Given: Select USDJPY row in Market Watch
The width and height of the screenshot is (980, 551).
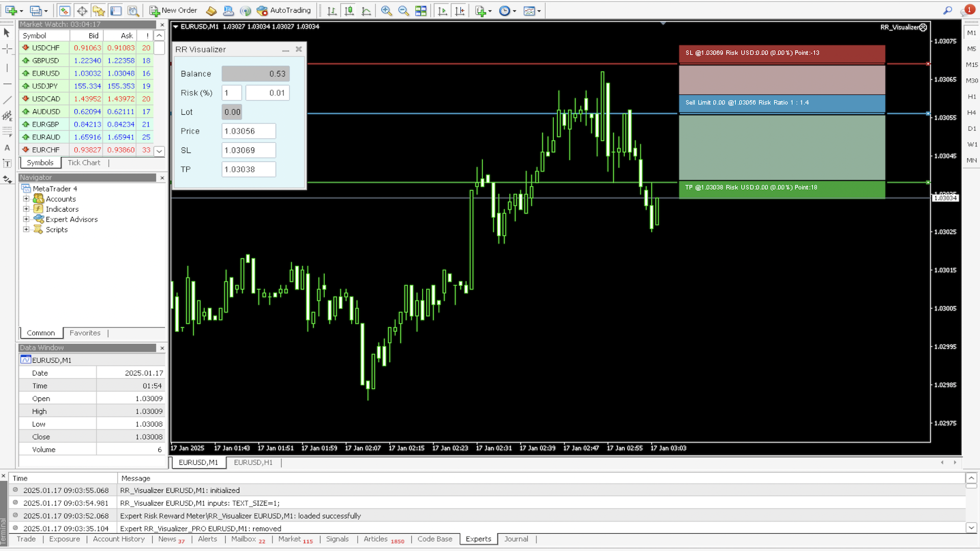Looking at the screenshot, I should 86,86.
